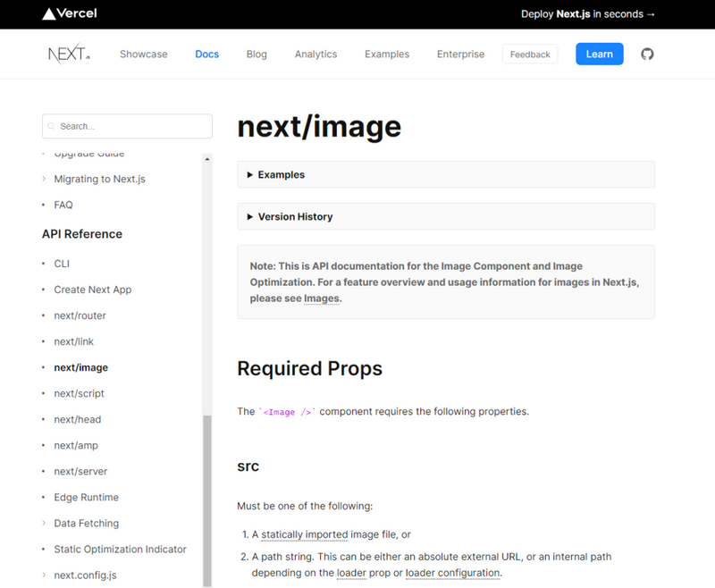
Task: Open the Images link in the note
Action: click(320, 299)
